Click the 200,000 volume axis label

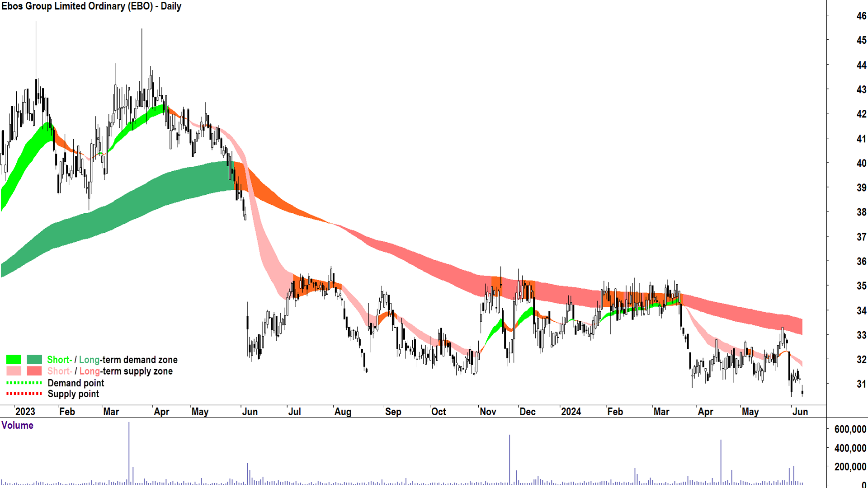[850, 467]
